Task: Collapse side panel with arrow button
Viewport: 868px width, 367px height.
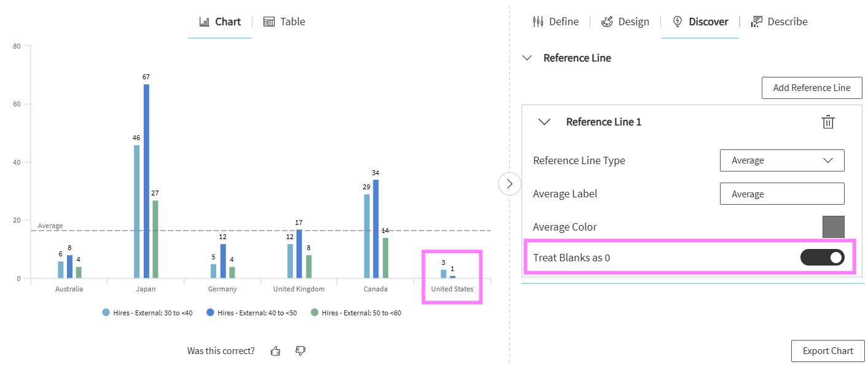Action: (x=509, y=184)
